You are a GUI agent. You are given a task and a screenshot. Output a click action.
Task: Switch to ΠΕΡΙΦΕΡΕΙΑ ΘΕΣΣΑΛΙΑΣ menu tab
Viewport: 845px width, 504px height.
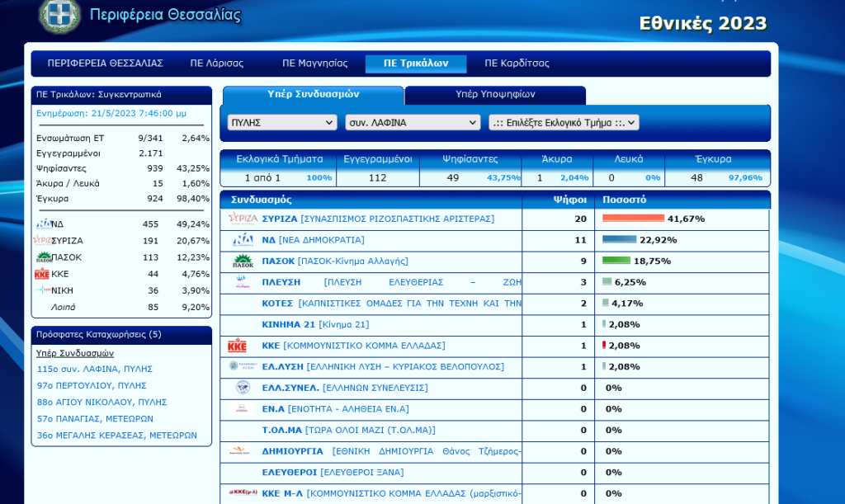105,63
